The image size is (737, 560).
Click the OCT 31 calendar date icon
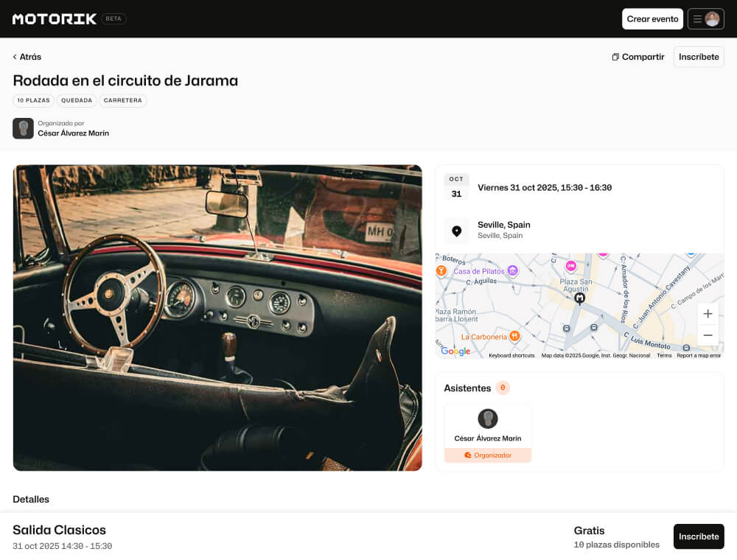pyautogui.click(x=456, y=187)
